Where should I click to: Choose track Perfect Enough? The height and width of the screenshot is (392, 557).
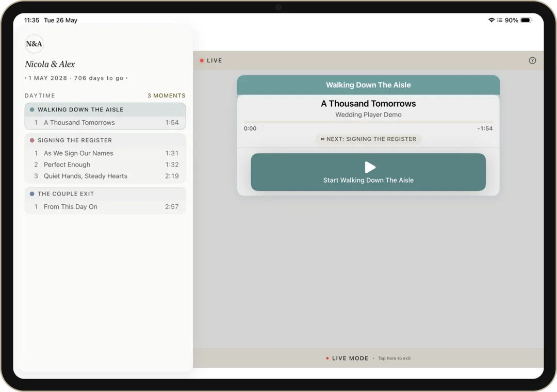click(105, 165)
